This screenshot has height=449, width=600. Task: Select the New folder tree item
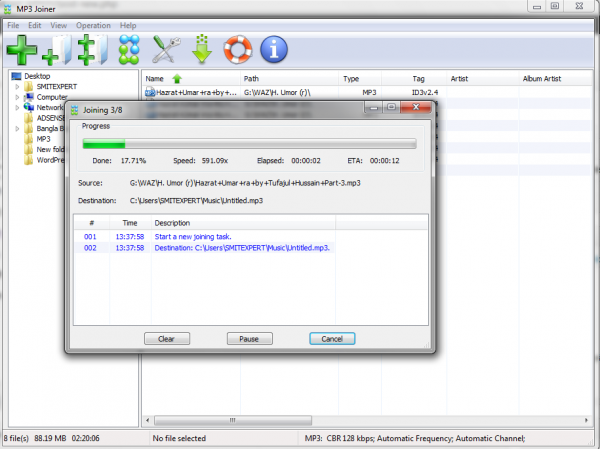pyautogui.click(x=50, y=150)
